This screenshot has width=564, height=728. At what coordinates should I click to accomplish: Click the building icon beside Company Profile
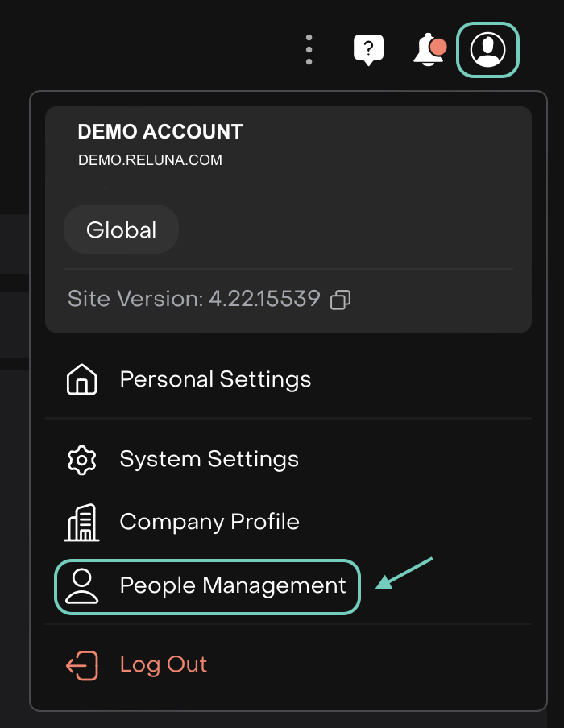81,523
